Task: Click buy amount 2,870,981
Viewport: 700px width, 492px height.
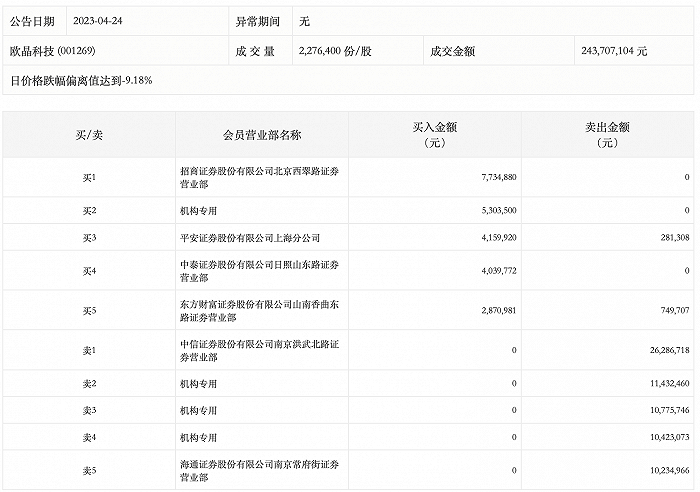Action: point(499,310)
